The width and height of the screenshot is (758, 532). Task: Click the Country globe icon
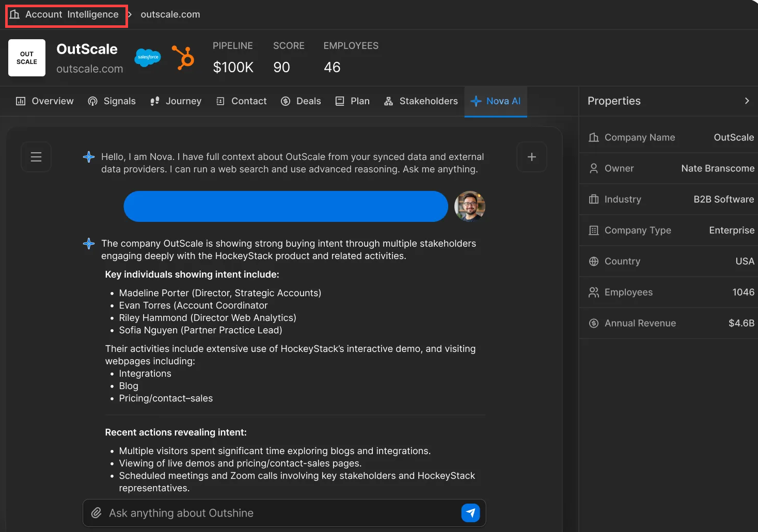[x=594, y=261]
